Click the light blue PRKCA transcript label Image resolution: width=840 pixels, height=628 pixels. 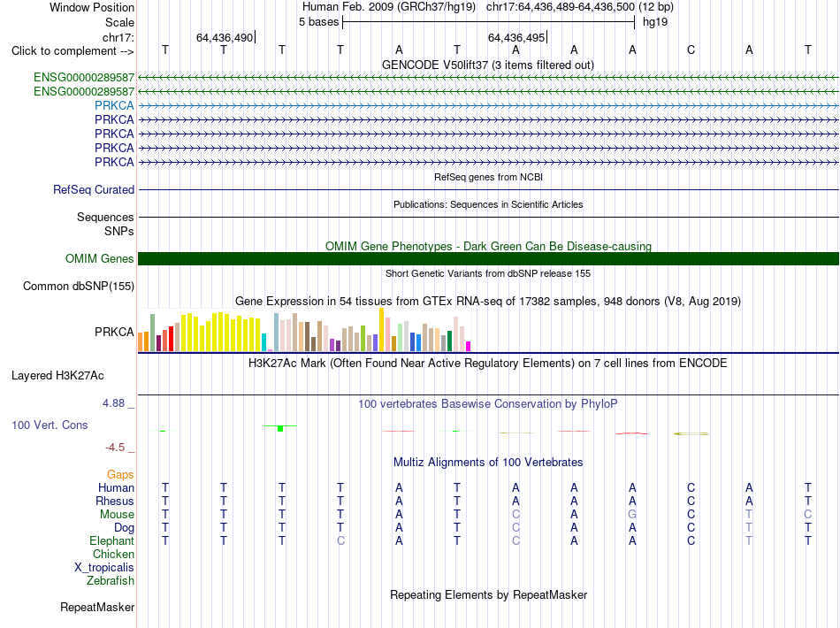(114, 105)
